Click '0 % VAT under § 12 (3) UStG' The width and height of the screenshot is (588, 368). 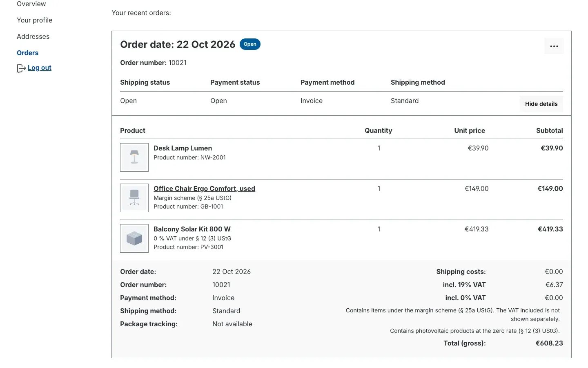click(x=192, y=239)
